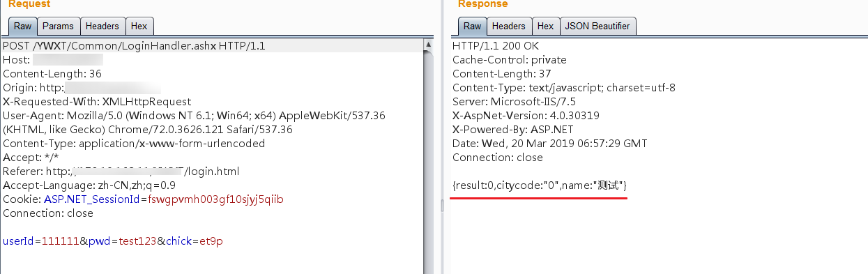Click the HTTP/1.1 200 OK status line
Viewport: 868px width, 274px height.
[x=496, y=46]
